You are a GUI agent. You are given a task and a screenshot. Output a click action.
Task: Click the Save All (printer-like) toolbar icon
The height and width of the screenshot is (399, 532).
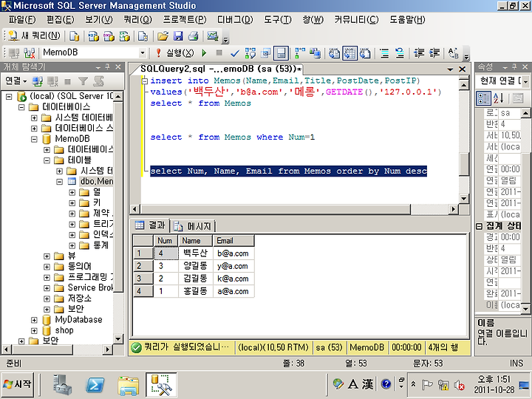[194, 35]
